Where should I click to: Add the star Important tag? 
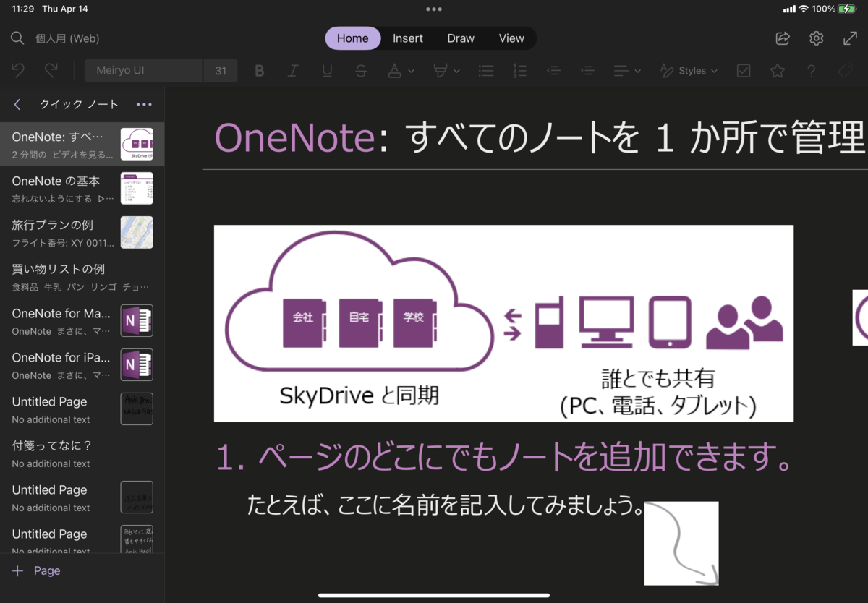[778, 71]
